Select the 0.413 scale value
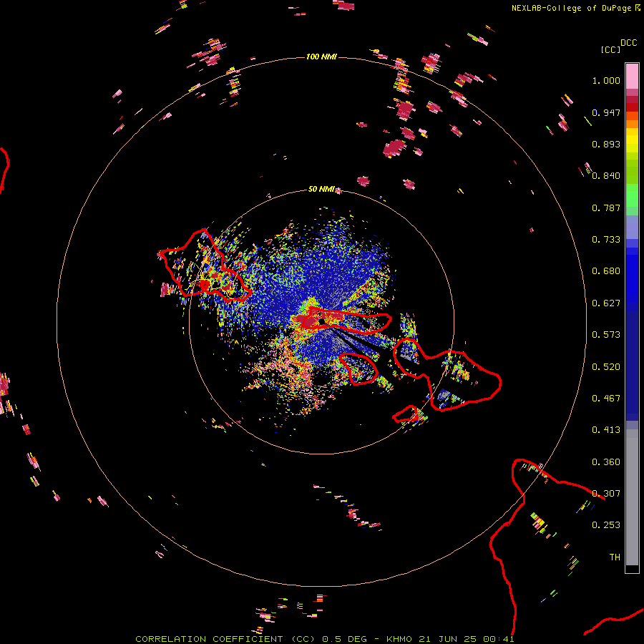The width and height of the screenshot is (644, 644). 606,430
